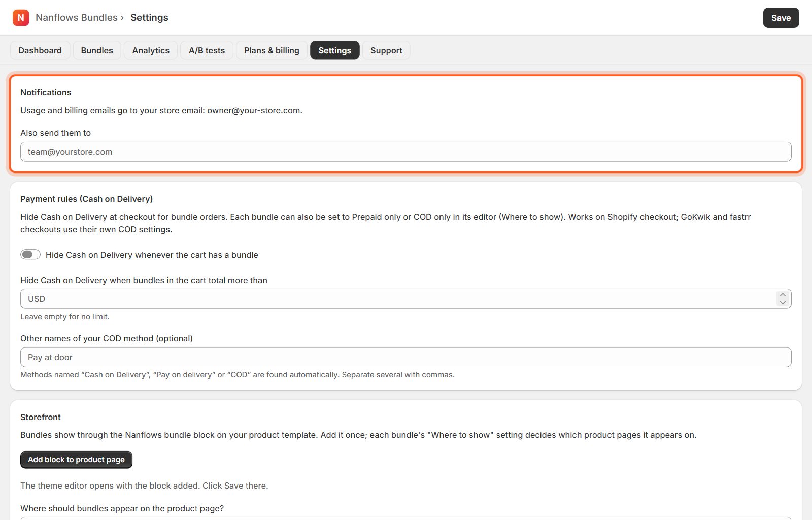Viewport: 812px width, 520px height.
Task: Open the Support tab
Action: [x=386, y=50]
